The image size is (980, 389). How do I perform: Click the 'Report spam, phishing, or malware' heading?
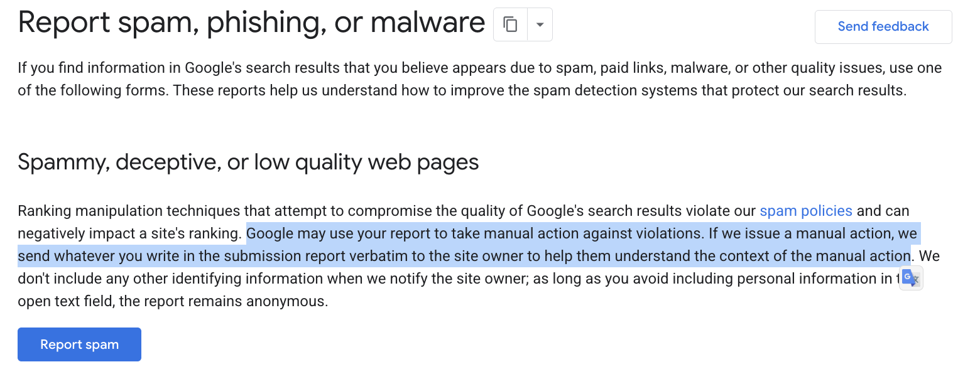coord(251,22)
